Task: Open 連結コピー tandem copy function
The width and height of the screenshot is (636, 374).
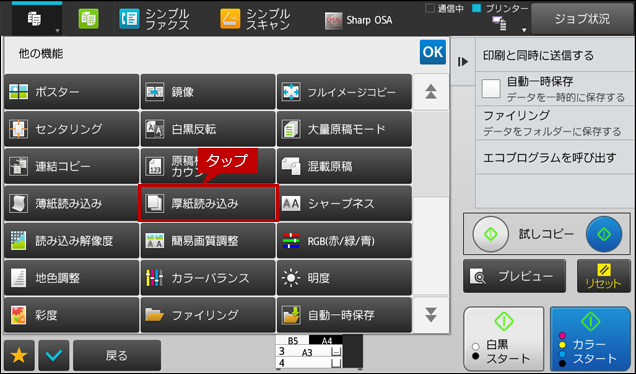Action: (x=71, y=166)
